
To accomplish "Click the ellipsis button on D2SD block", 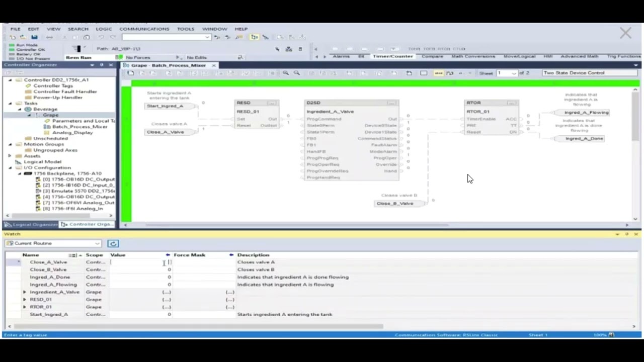I will point(391,103).
